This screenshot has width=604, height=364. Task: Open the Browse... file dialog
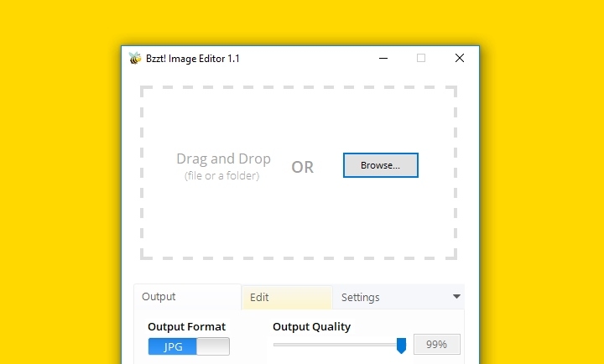point(381,165)
